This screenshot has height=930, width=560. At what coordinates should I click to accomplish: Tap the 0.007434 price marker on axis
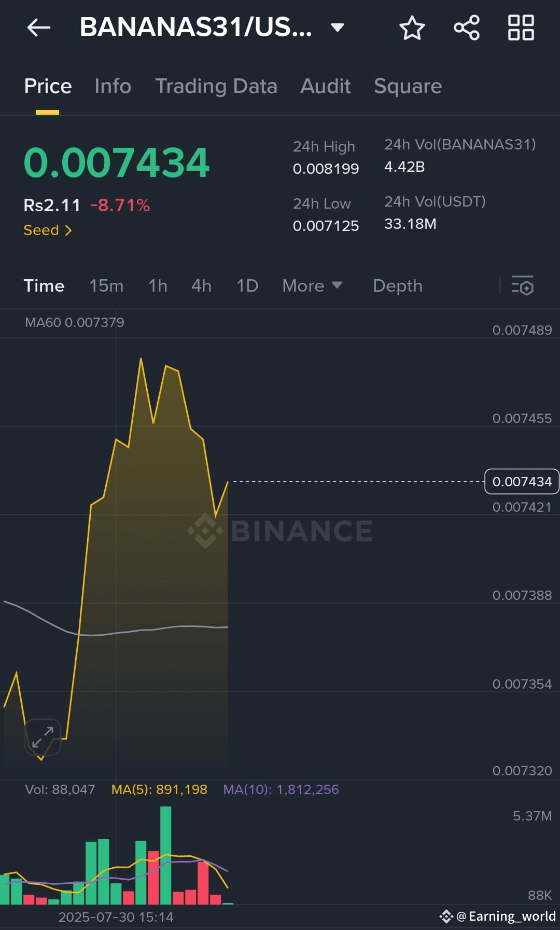[522, 482]
